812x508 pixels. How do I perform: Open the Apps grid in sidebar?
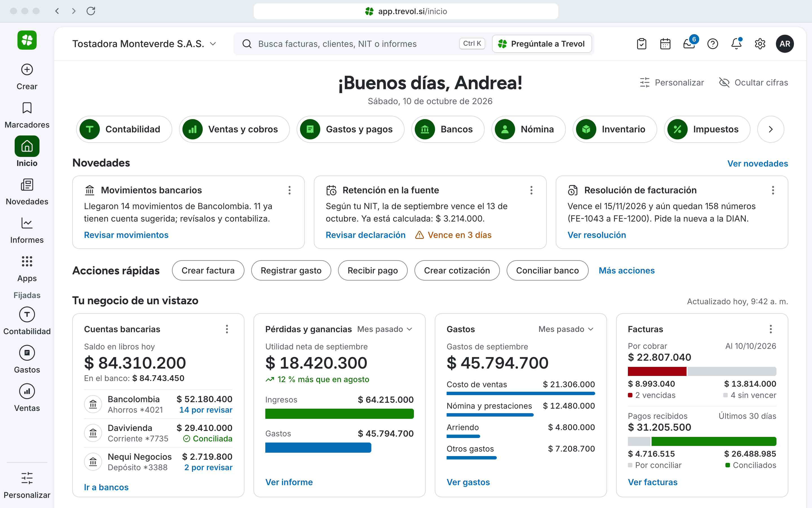point(27,269)
